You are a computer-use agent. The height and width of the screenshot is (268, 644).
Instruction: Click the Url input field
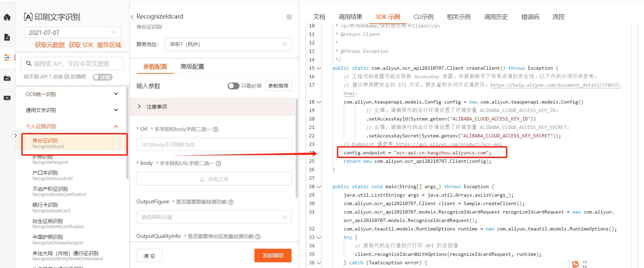[214, 144]
